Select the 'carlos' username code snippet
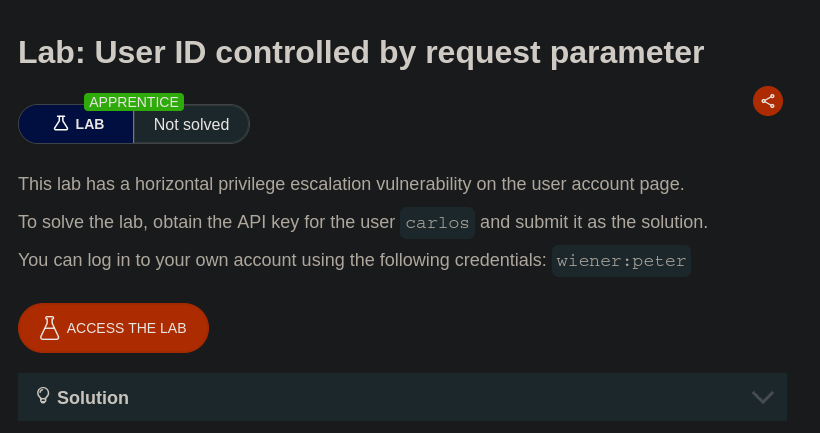The height and width of the screenshot is (433, 820). [437, 223]
